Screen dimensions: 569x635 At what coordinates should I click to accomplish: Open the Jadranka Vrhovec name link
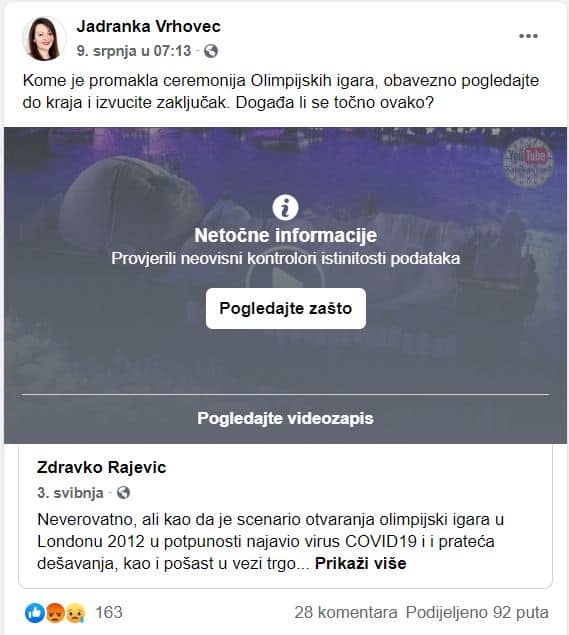point(149,26)
